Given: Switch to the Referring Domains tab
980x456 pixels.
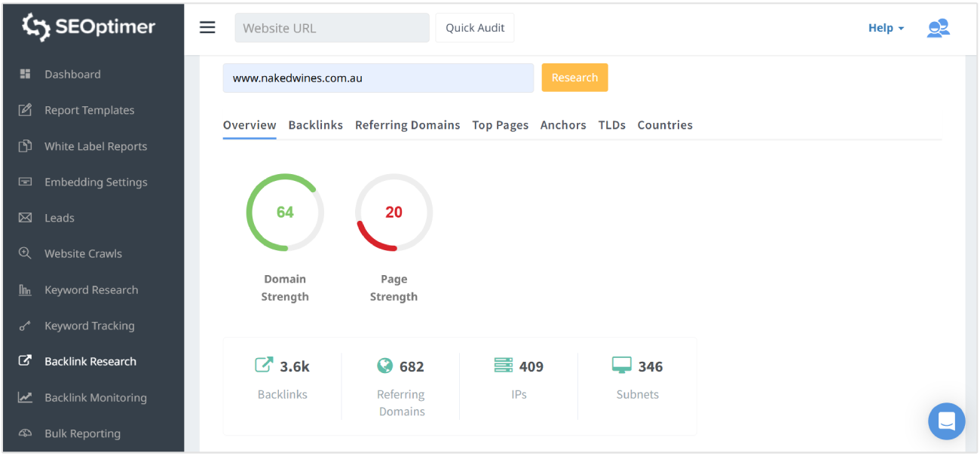Looking at the screenshot, I should click(x=407, y=125).
